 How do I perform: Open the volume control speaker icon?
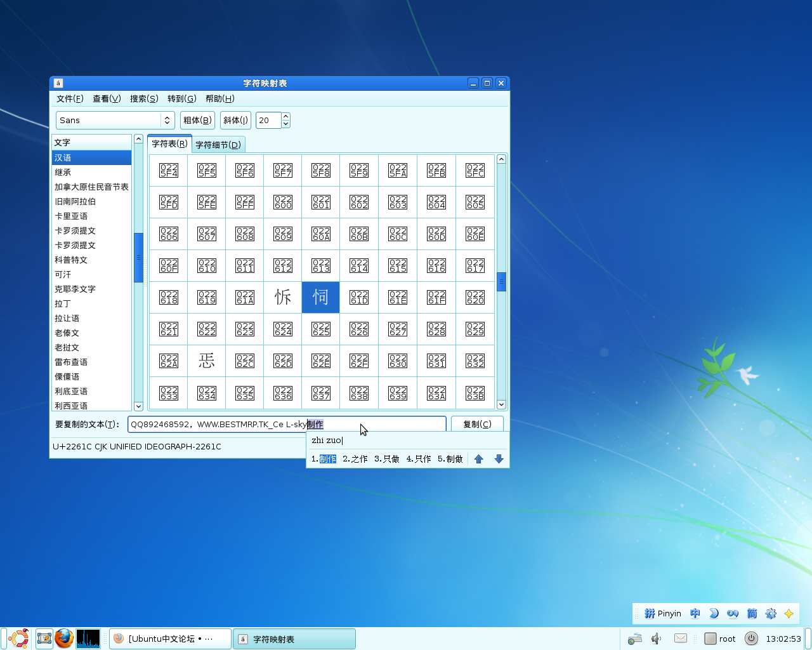coord(657,639)
